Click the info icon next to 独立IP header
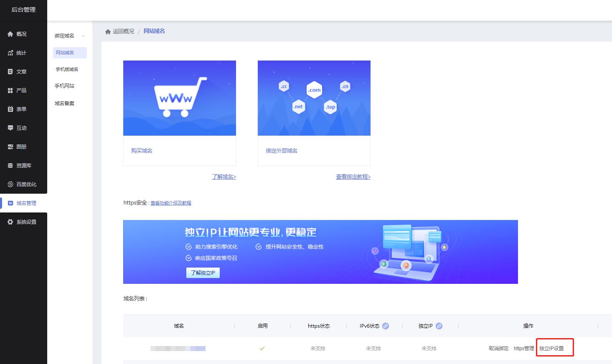Screen dimensions: 612x364 click(439, 326)
